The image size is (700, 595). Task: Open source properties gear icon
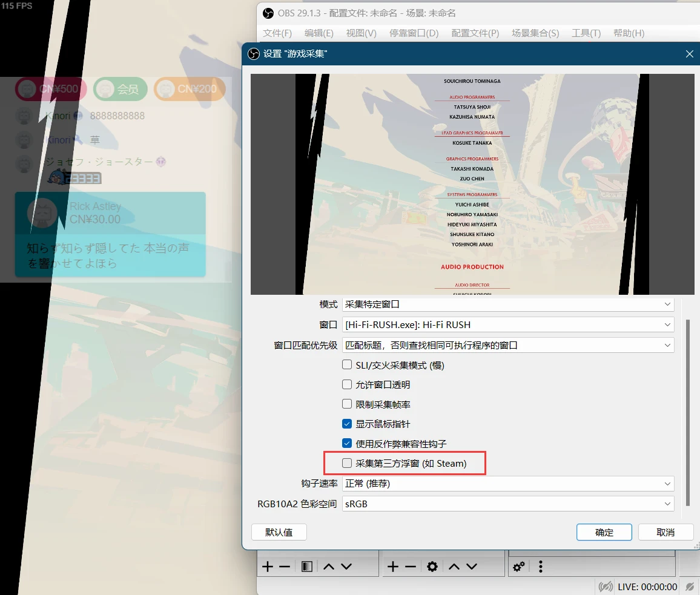432,567
